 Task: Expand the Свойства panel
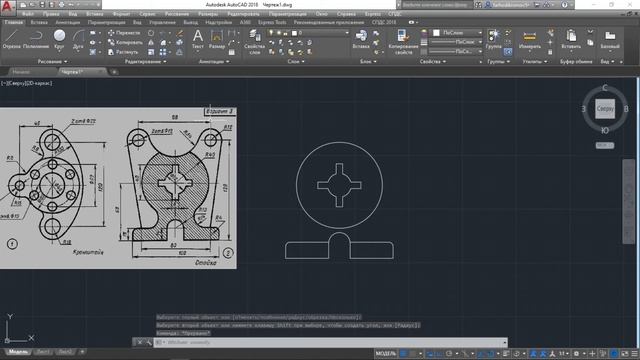433,62
